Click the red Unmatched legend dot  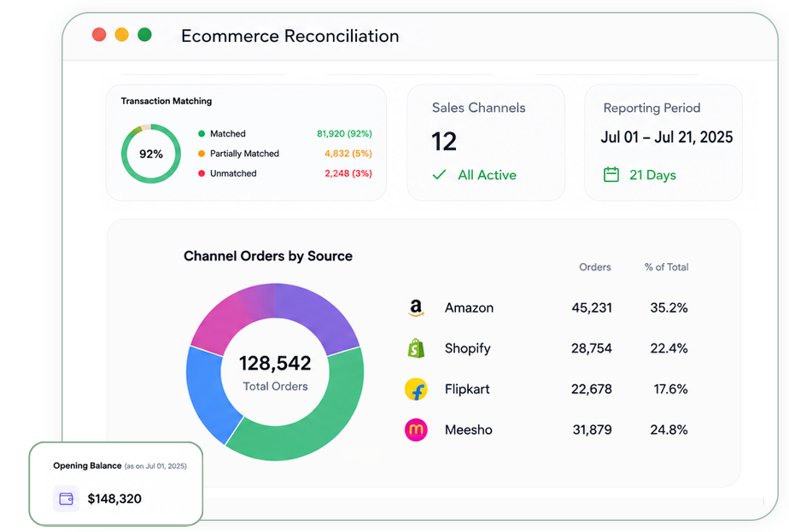pyautogui.click(x=202, y=173)
